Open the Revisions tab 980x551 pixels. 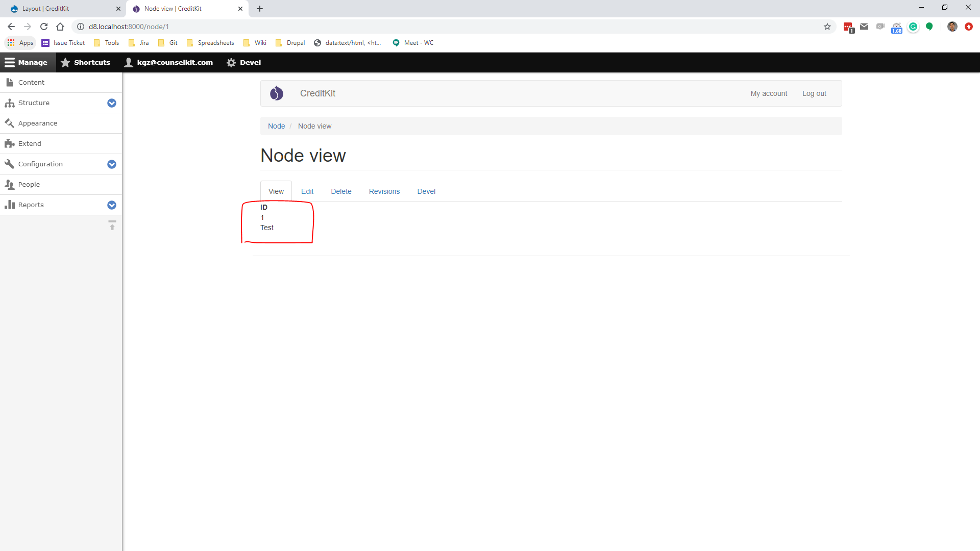coord(384,191)
